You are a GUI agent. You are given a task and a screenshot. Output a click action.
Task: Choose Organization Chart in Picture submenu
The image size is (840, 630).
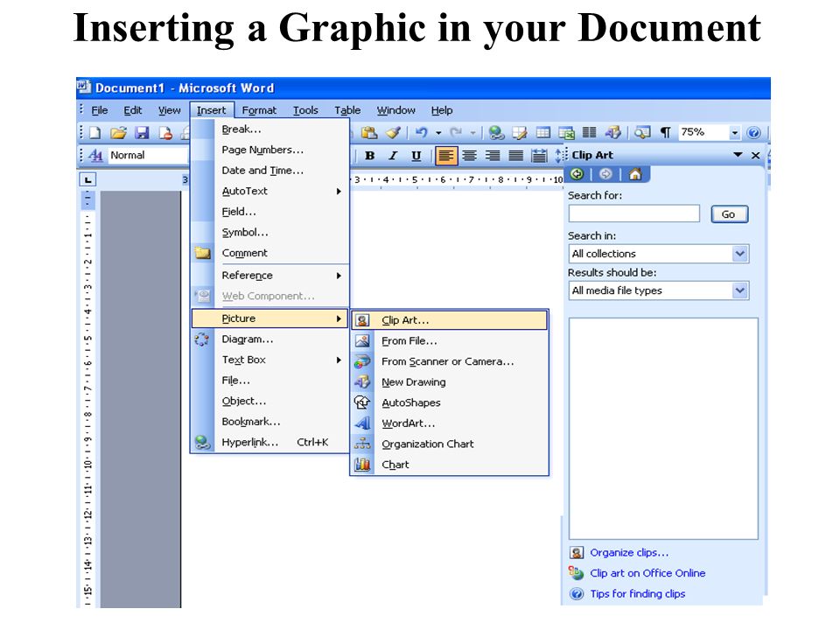point(450,444)
